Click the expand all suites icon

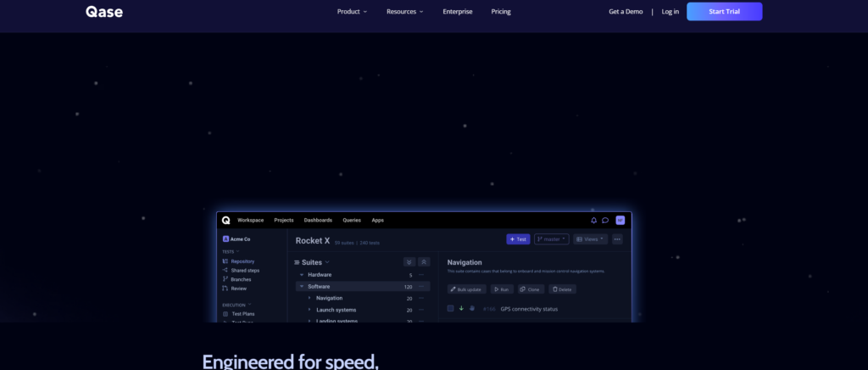(409, 262)
